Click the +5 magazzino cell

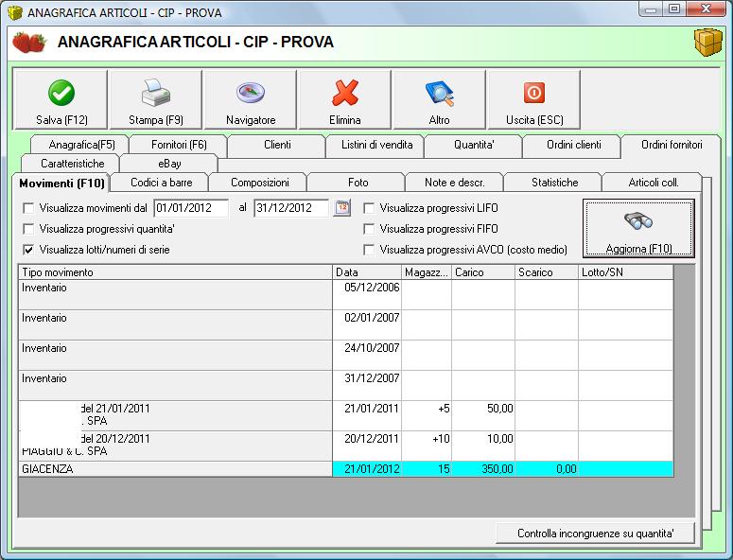click(x=427, y=416)
